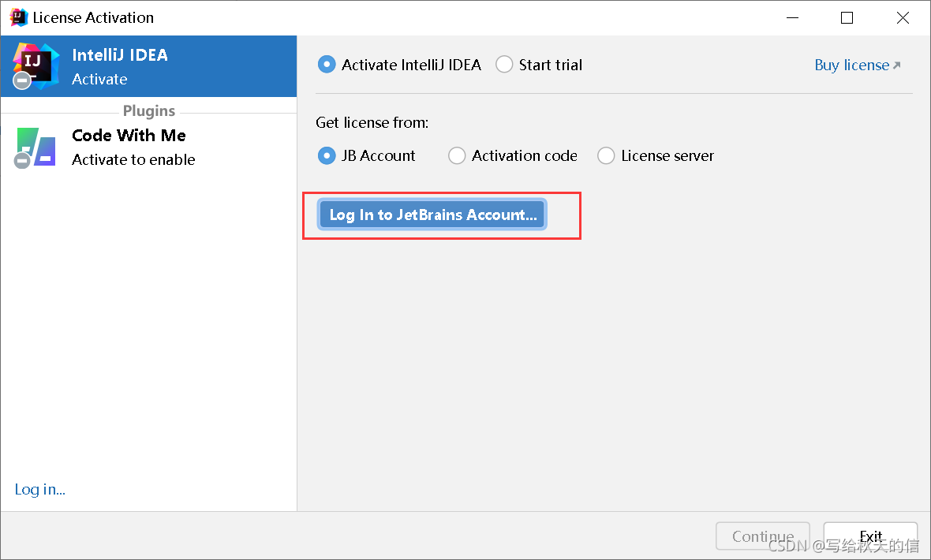Click the IntelliJ IDEA product logo icon
This screenshot has width=931, height=560.
(x=36, y=66)
